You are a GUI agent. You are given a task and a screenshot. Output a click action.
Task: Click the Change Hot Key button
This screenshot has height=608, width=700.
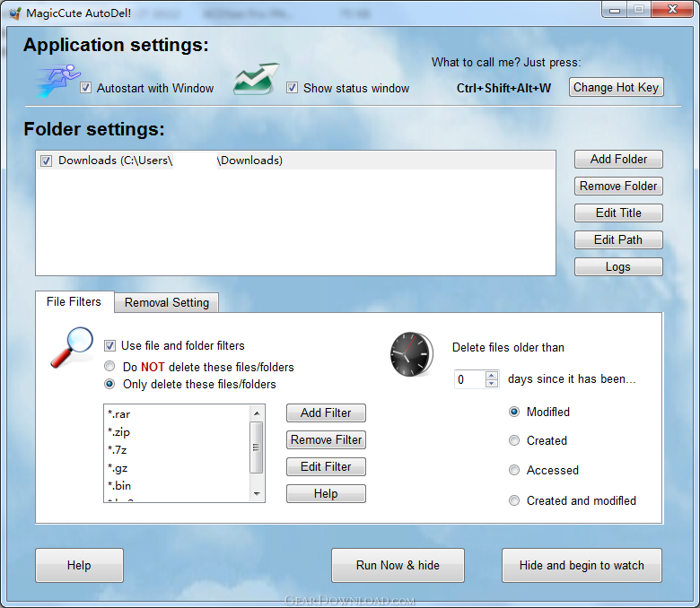pyautogui.click(x=616, y=87)
